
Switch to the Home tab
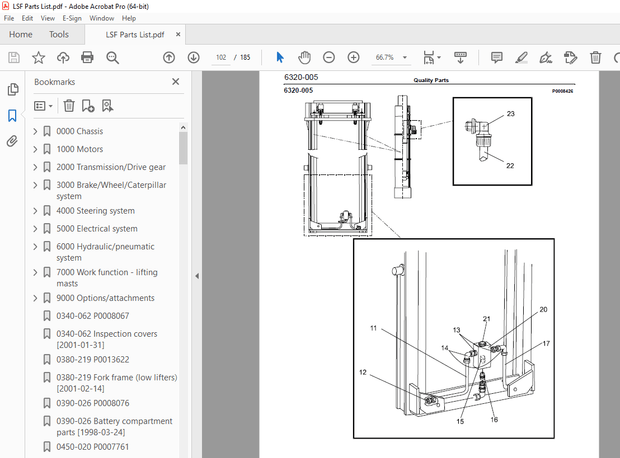click(21, 34)
